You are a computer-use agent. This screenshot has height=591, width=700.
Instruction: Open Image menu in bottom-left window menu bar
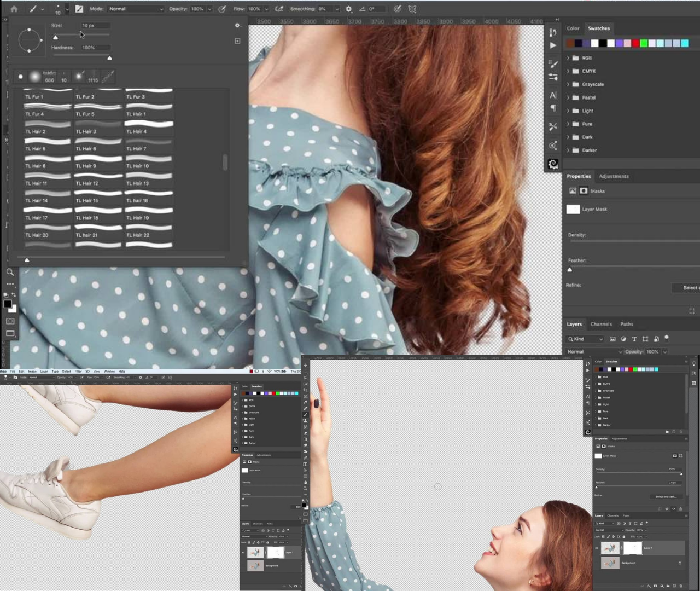pos(32,372)
